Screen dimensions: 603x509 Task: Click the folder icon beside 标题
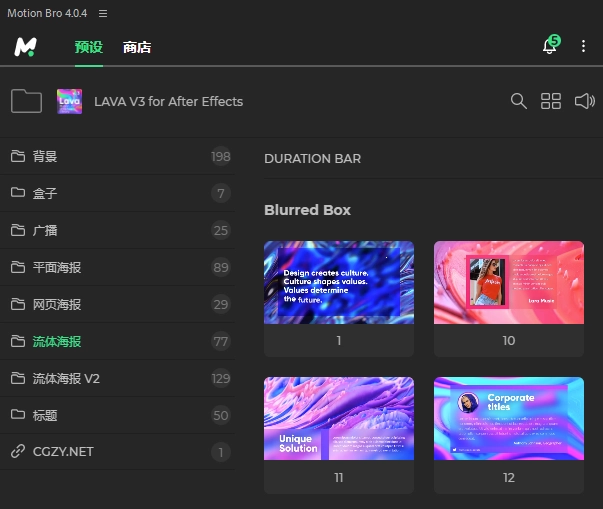coord(18,414)
